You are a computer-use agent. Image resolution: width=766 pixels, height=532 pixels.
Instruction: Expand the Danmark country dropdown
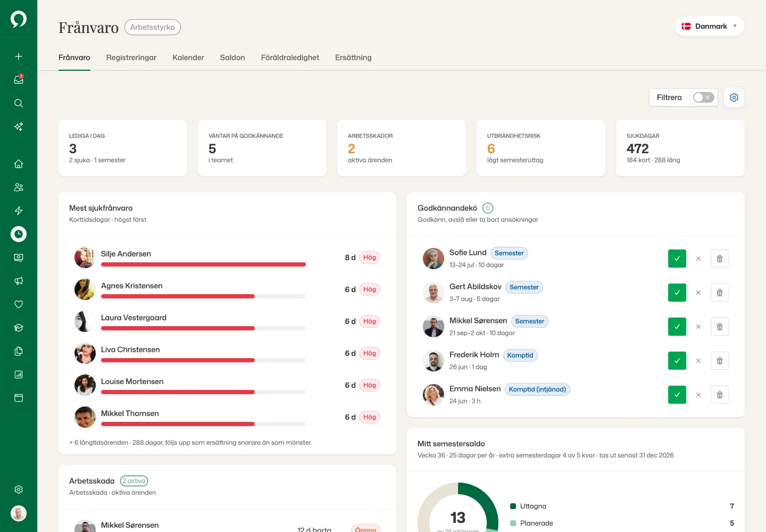click(x=710, y=26)
